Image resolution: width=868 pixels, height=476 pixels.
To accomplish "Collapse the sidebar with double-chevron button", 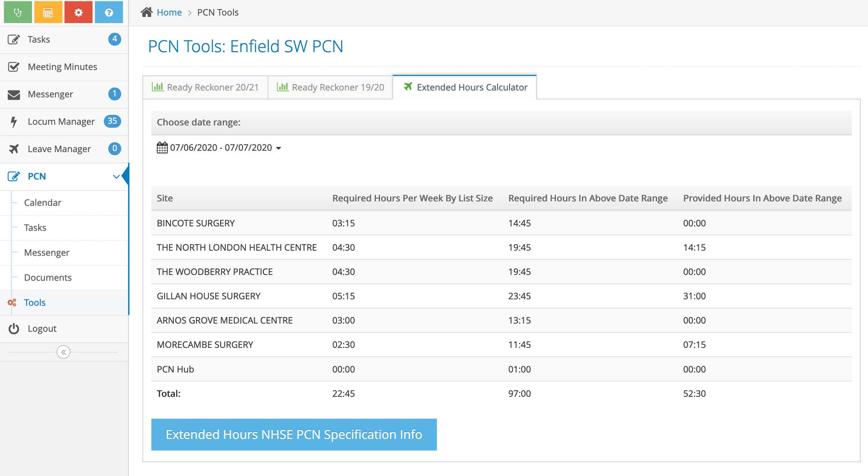I will [63, 352].
